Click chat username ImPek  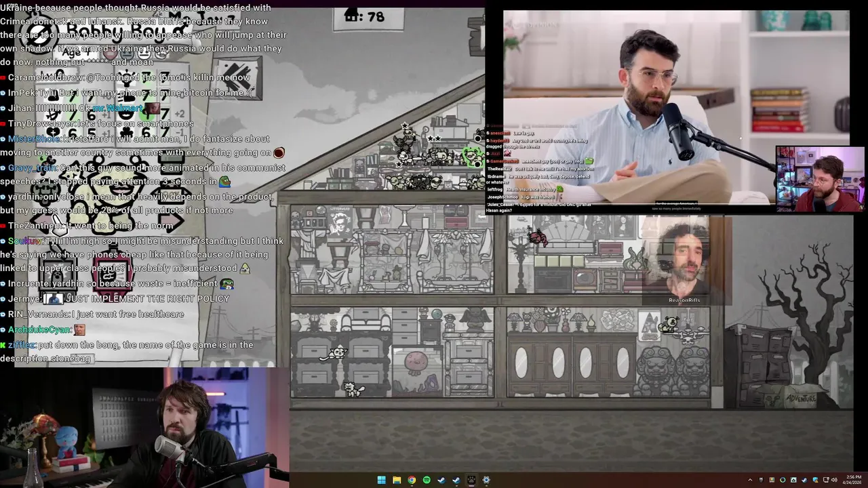coord(23,93)
